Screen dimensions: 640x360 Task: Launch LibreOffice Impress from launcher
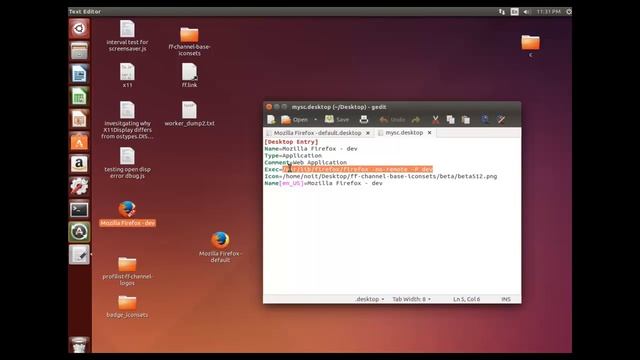tap(79, 119)
